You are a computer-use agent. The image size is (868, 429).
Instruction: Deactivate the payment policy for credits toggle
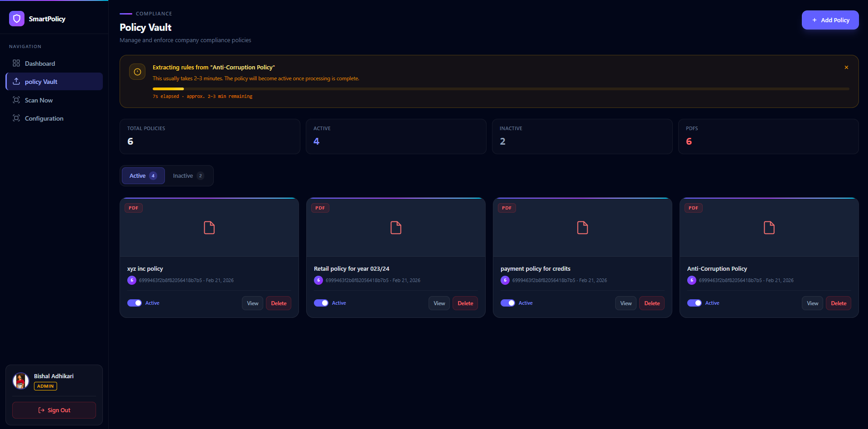pyautogui.click(x=508, y=303)
